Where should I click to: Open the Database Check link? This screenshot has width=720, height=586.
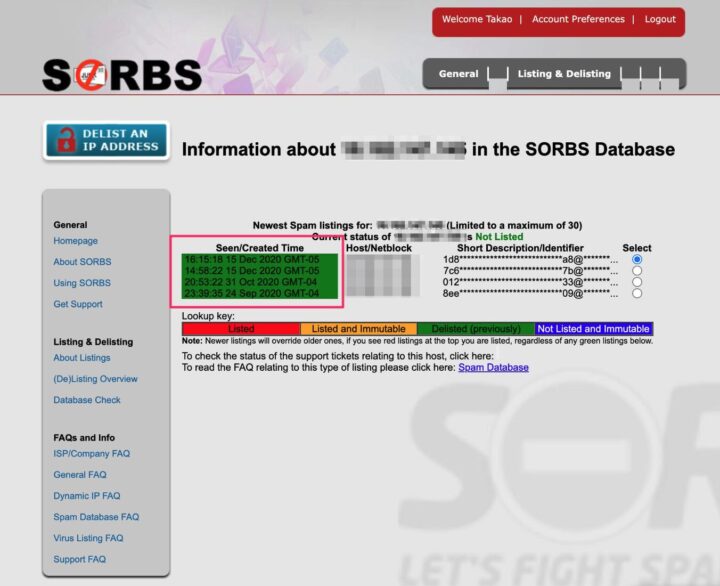(87, 400)
